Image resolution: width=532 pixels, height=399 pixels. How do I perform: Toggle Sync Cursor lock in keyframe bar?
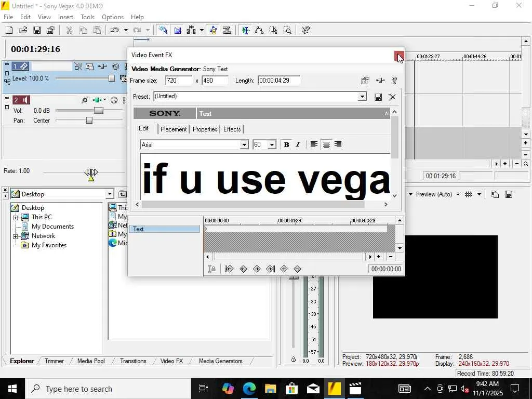pyautogui.click(x=212, y=269)
